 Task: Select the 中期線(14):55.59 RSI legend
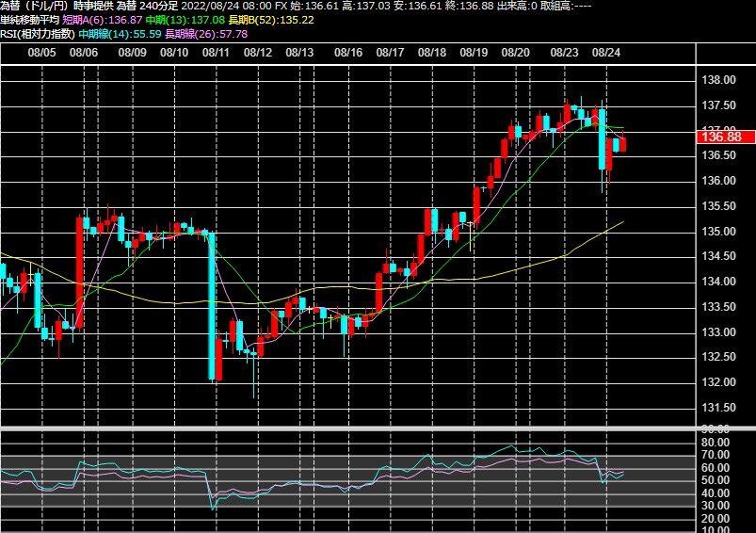[121, 34]
